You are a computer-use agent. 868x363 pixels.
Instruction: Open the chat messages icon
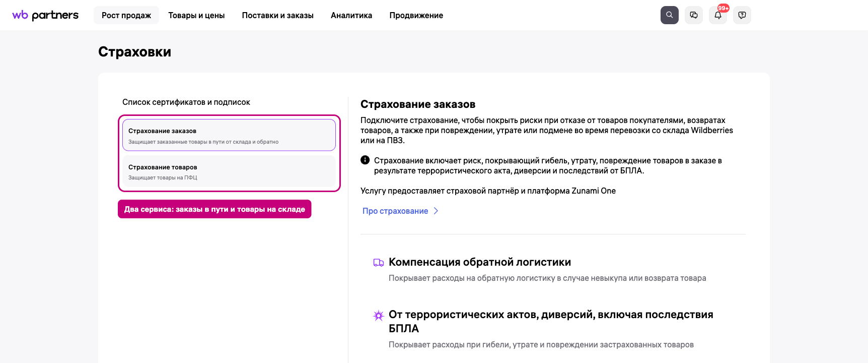pyautogui.click(x=694, y=15)
